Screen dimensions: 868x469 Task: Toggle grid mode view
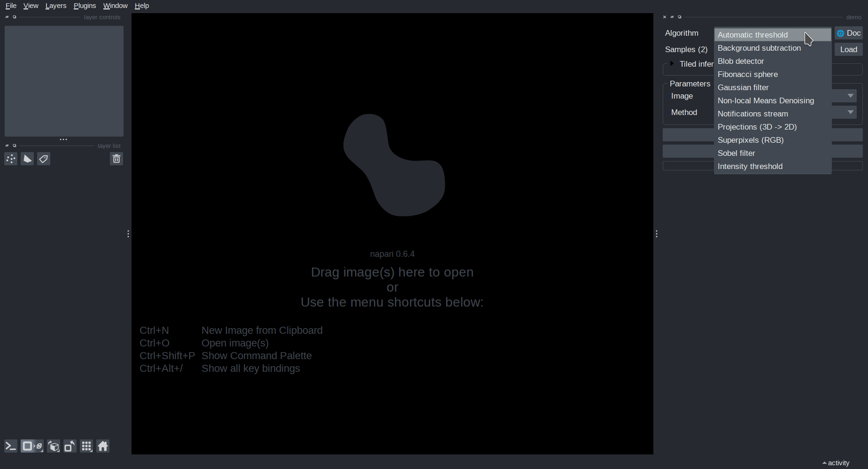(x=86, y=446)
